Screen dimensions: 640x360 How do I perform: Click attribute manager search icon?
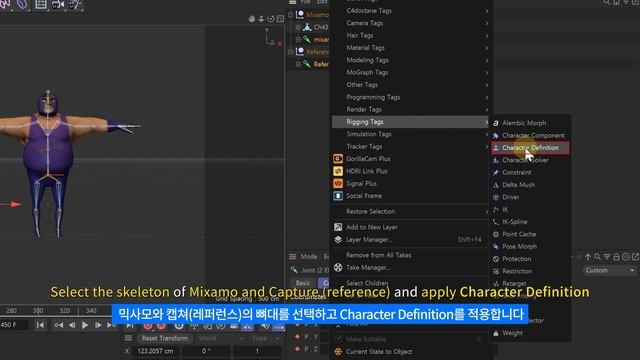tap(598, 257)
